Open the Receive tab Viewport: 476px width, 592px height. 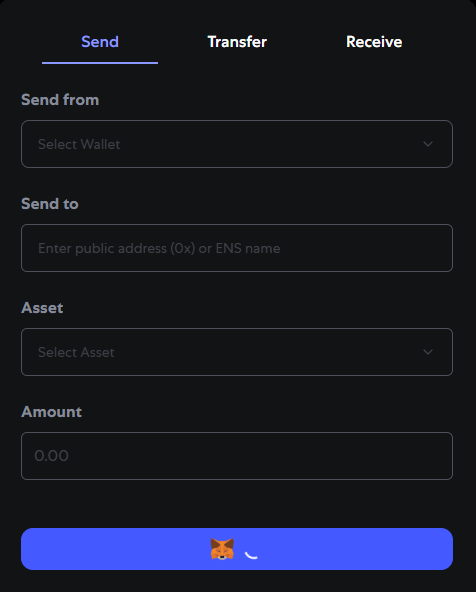(374, 42)
